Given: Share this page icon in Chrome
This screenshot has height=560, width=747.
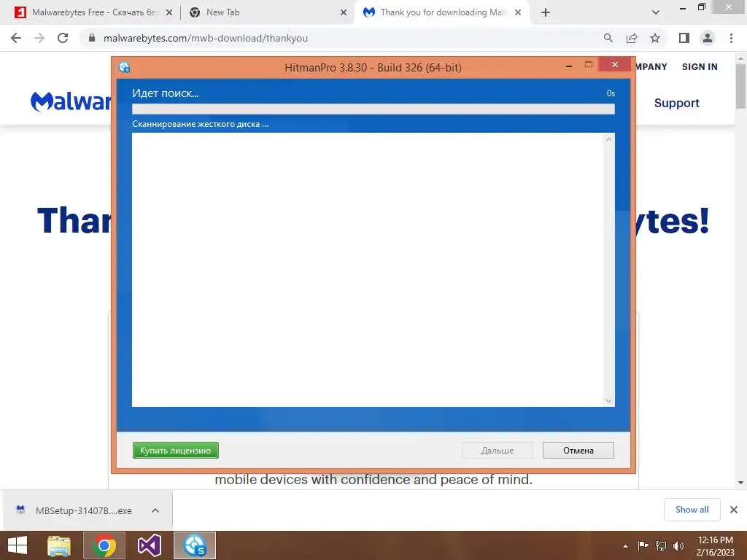Looking at the screenshot, I should 632,38.
